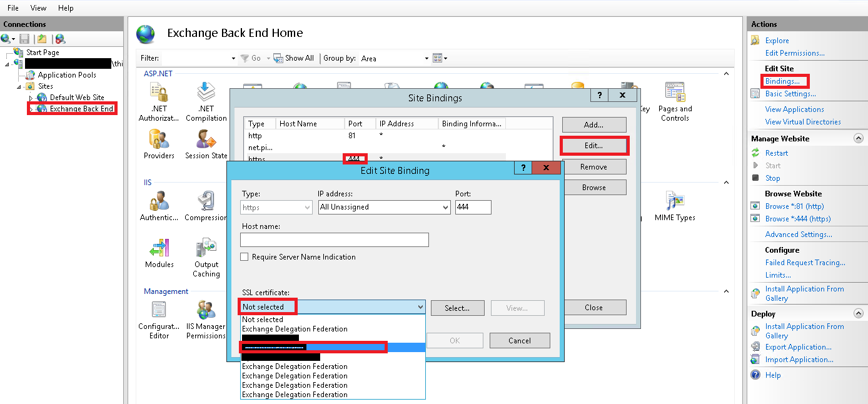
Task: Click into the Port field showing 444
Action: pyautogui.click(x=473, y=207)
